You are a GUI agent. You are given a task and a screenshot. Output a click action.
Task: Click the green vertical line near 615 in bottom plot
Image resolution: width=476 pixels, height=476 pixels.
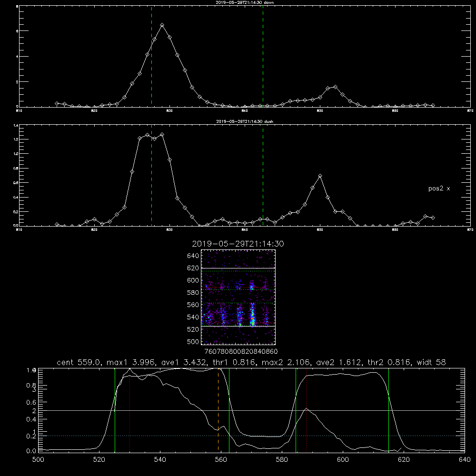(388, 410)
